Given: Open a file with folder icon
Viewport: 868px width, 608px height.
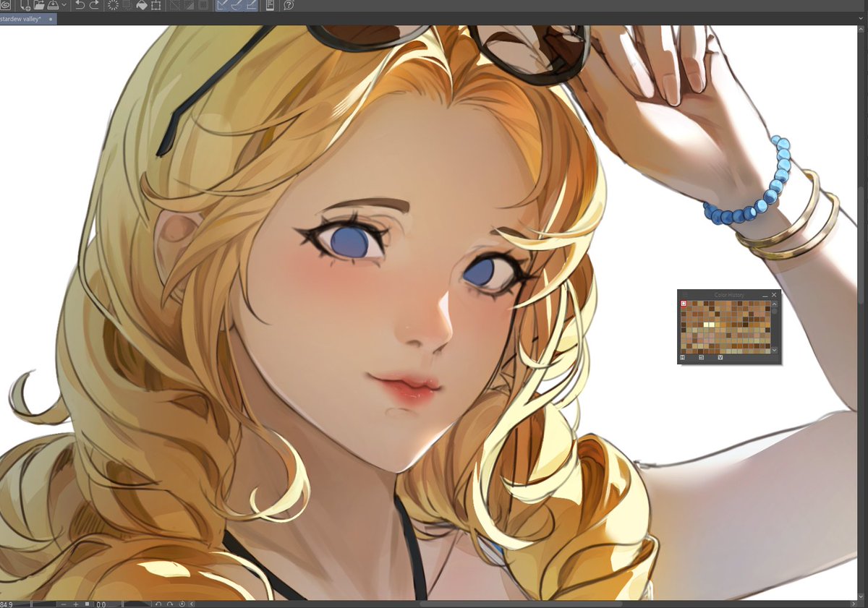Looking at the screenshot, I should (39, 5).
